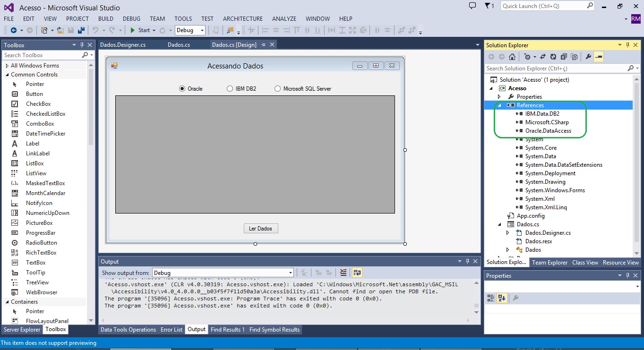The width and height of the screenshot is (644, 350).
Task: Toggle Word Wrap icon in Output panel
Action: pyautogui.click(x=357, y=273)
